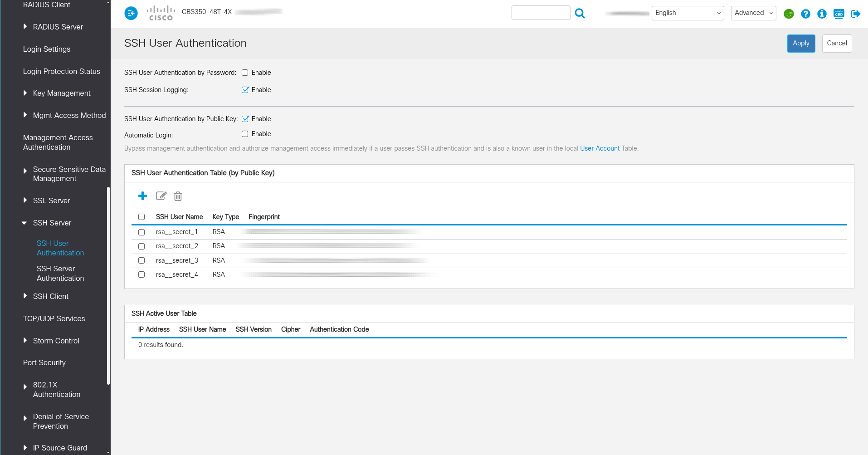Click the delete trash icon

click(178, 196)
